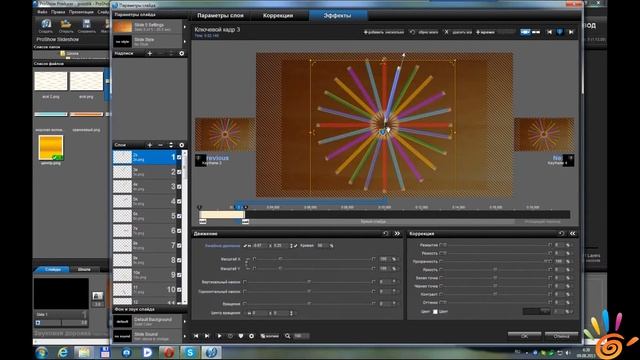Click the OK button
The width and height of the screenshot is (640, 360).
click(x=524, y=336)
